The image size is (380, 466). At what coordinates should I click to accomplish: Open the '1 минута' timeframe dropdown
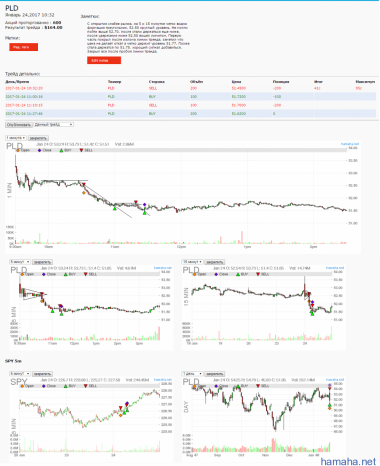coord(16,138)
